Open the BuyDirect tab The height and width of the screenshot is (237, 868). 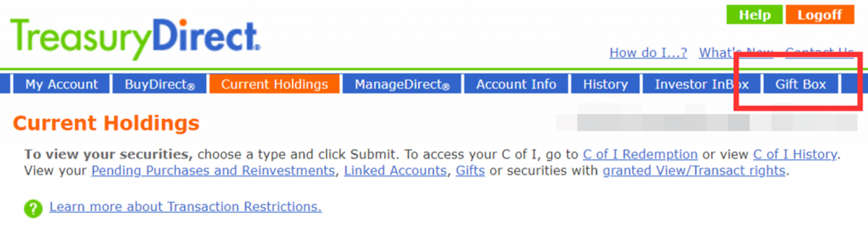[x=160, y=84]
